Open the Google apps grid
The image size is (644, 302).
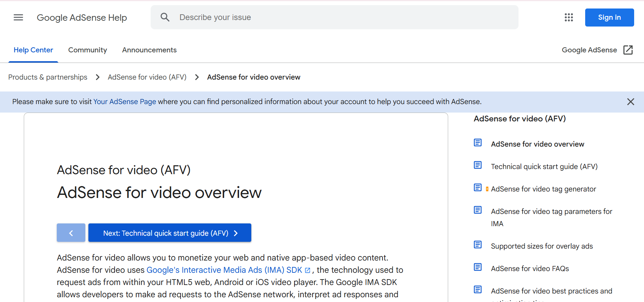pos(569,17)
